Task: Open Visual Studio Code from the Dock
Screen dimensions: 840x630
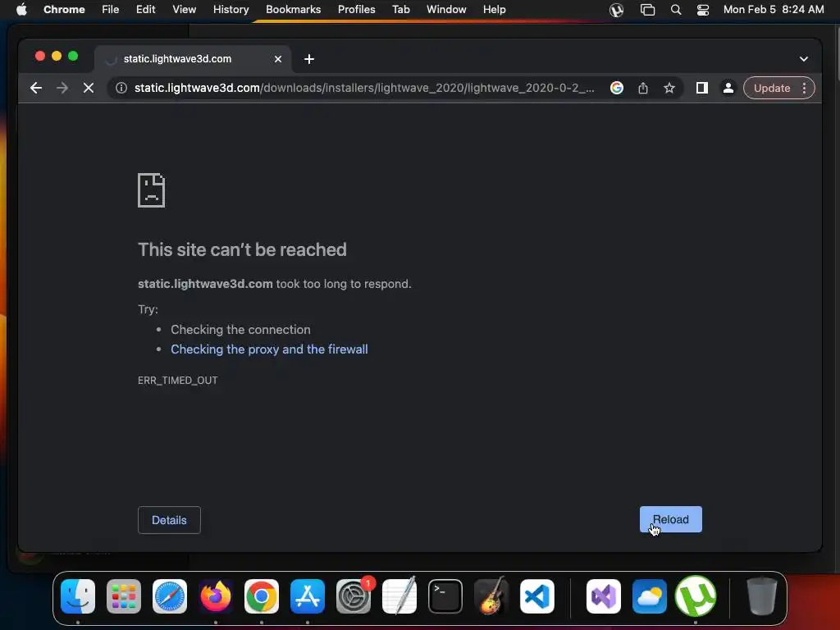Action: coord(536,596)
